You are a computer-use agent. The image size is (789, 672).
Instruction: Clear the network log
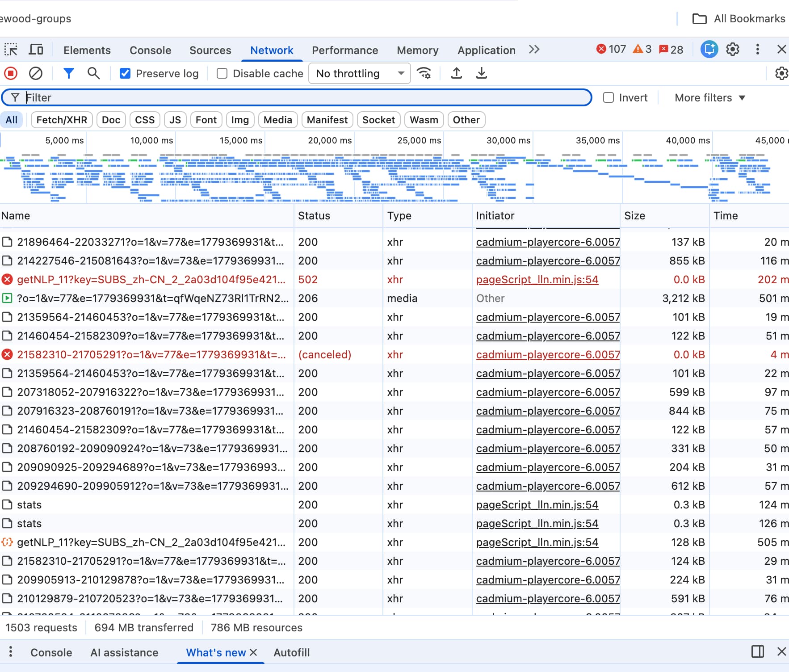click(x=36, y=73)
